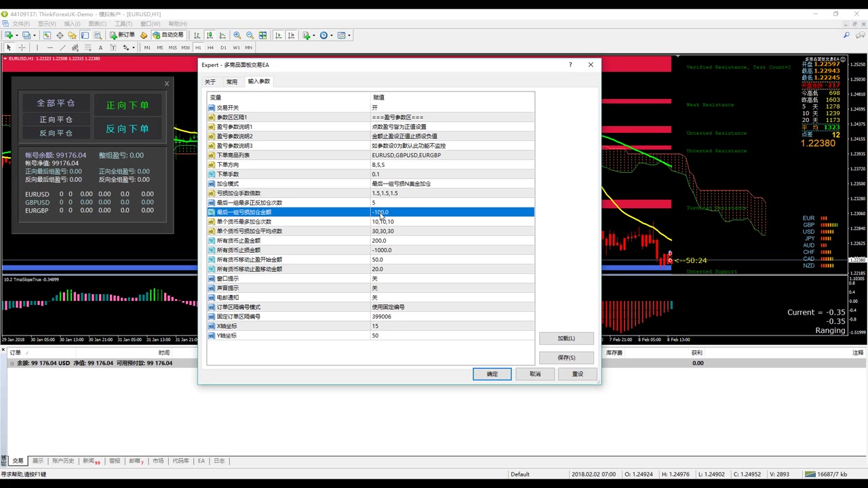Click the EURUSD,GBPUSD,EURGBP parameter value
This screenshot has width=868, height=488.
point(452,155)
